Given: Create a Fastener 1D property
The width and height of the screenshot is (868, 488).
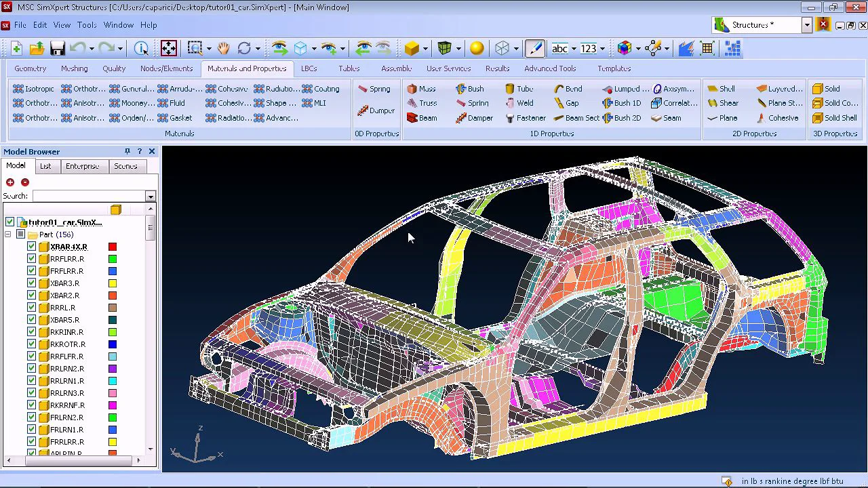Looking at the screenshot, I should click(526, 118).
